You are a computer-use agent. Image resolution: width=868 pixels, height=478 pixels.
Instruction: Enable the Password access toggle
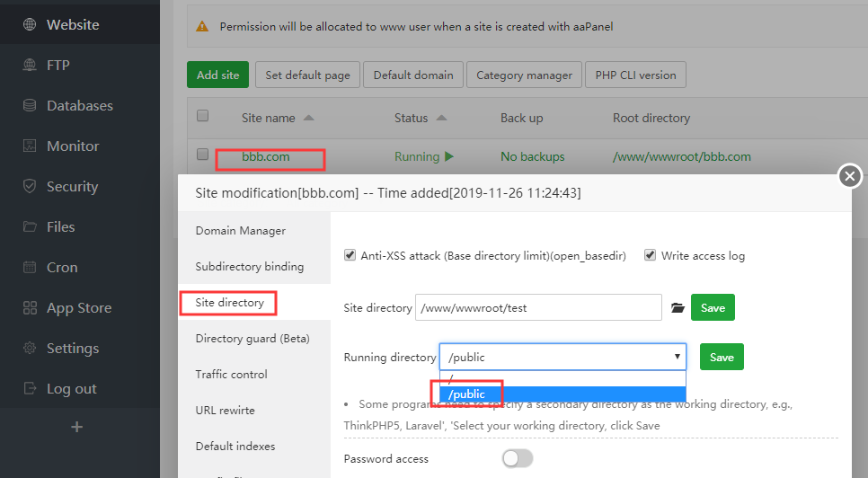[x=518, y=458]
